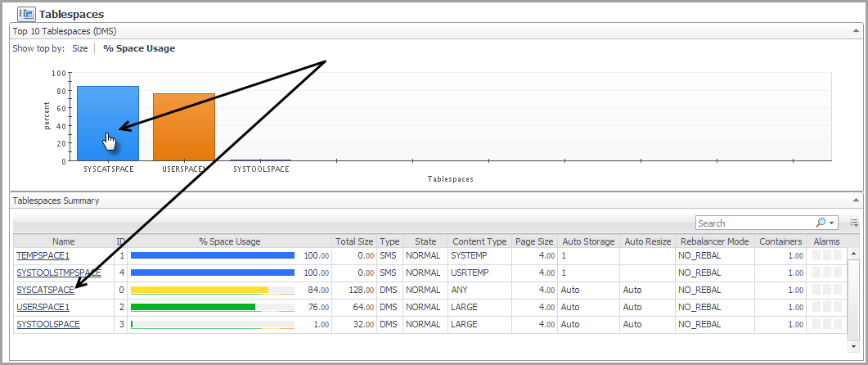Click the alarm indicators in TEMPSPACE1 row
The height and width of the screenshot is (365, 868).
tap(826, 256)
